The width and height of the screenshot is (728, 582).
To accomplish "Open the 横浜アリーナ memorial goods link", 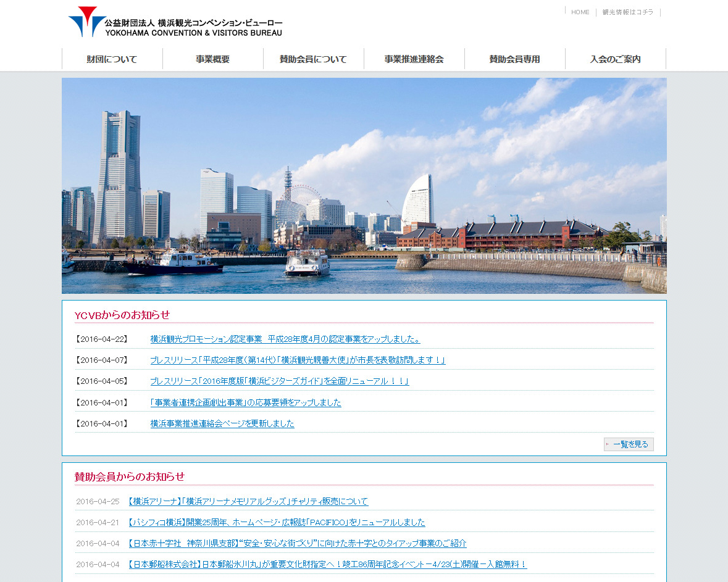I will coord(248,501).
